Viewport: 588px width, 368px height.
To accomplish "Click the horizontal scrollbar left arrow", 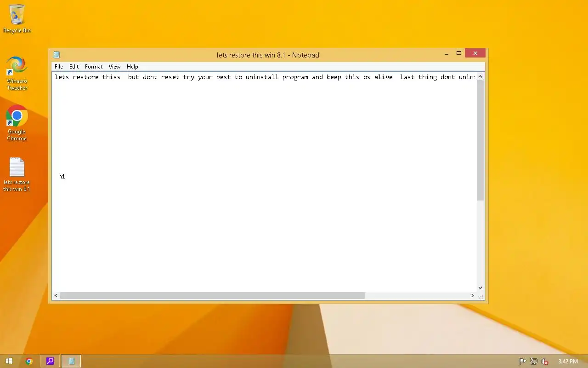I will click(x=56, y=296).
